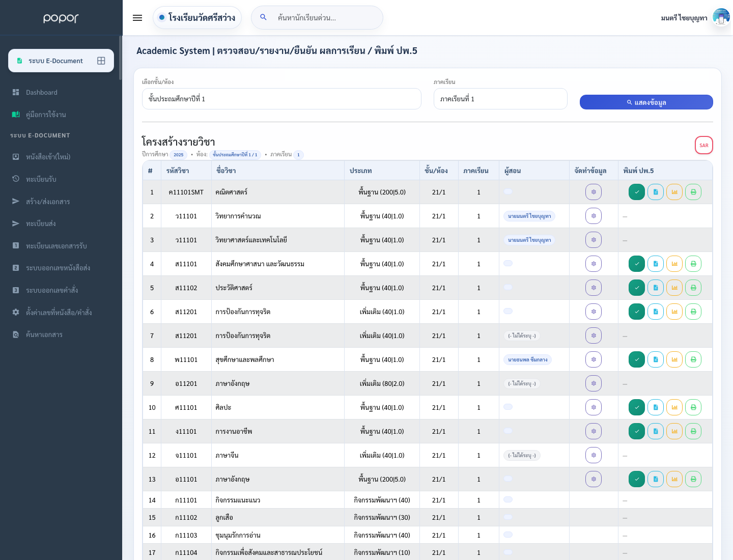The image size is (733, 560).
Task: Click green check for ประวัติศาสตร์ row
Action: [x=637, y=288]
